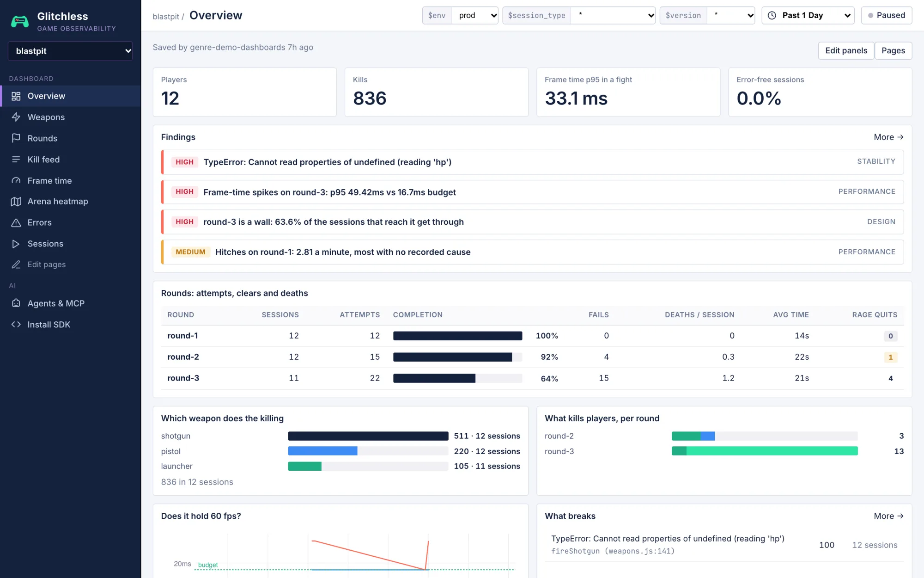Image resolution: width=924 pixels, height=578 pixels.
Task: Click the Edit panels button
Action: [x=846, y=50]
